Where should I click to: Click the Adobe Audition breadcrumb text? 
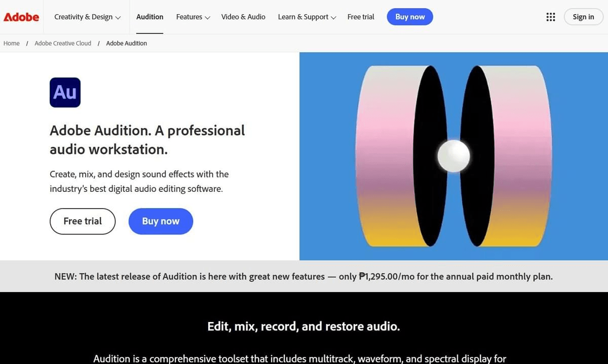127,43
